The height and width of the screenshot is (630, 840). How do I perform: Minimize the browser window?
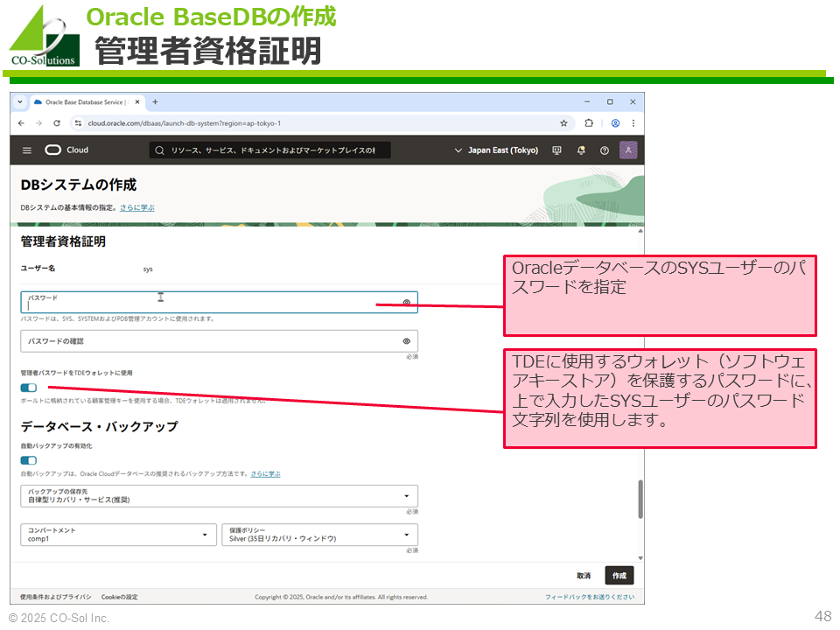[587, 101]
